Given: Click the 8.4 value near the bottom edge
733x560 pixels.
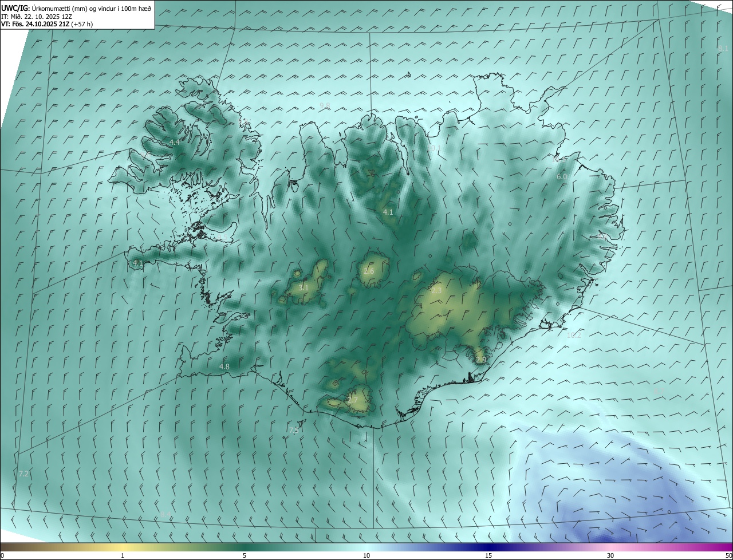Looking at the screenshot, I should point(165,515).
